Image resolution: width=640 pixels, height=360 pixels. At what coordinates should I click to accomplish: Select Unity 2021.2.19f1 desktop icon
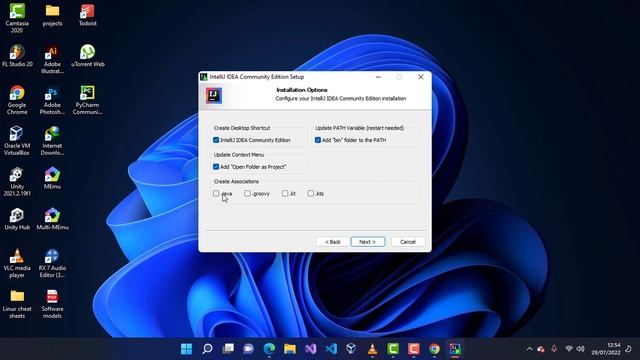[x=17, y=182]
